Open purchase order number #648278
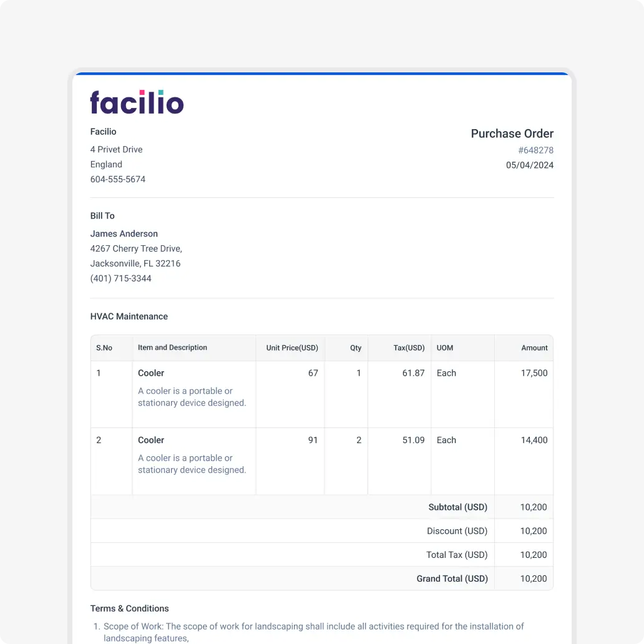 pos(535,150)
